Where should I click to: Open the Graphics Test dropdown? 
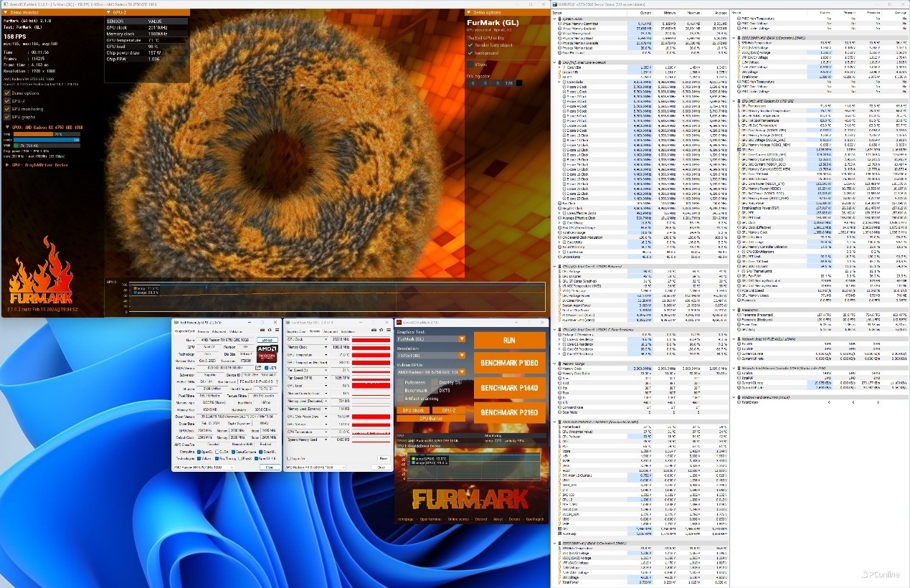462,338
